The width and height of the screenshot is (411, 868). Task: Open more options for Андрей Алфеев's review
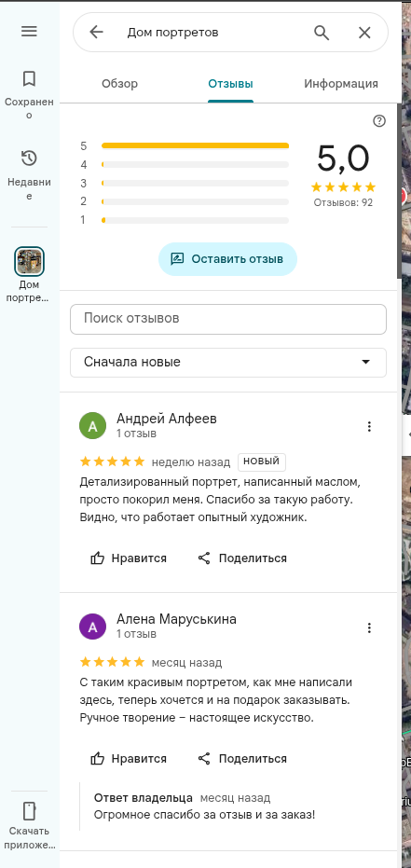coord(369,426)
